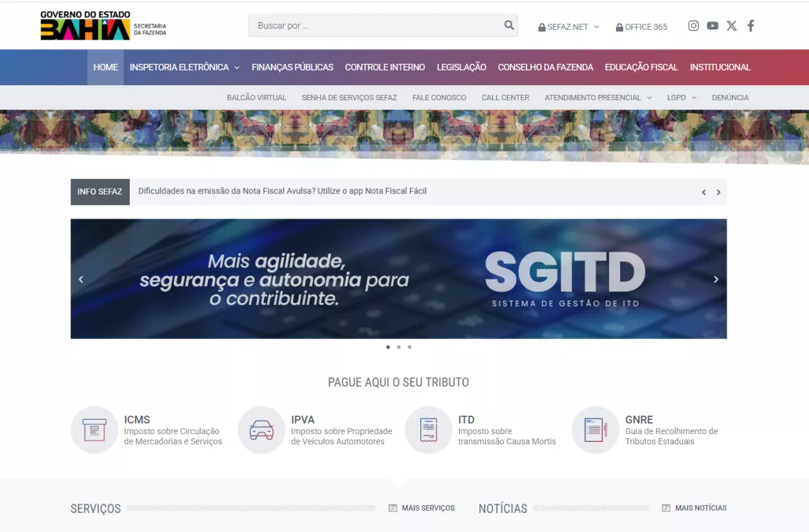Viewport: 809px width, 532px height.
Task: Click the Mais Serviços link
Action: [x=422, y=508]
